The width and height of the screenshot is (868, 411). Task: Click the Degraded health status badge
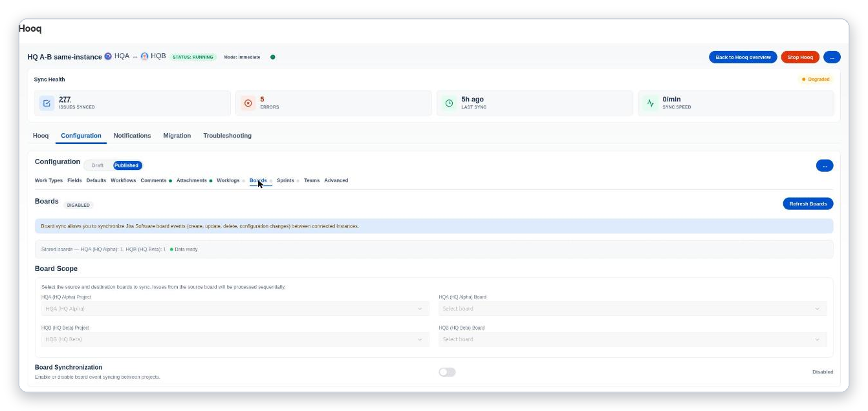816,79
